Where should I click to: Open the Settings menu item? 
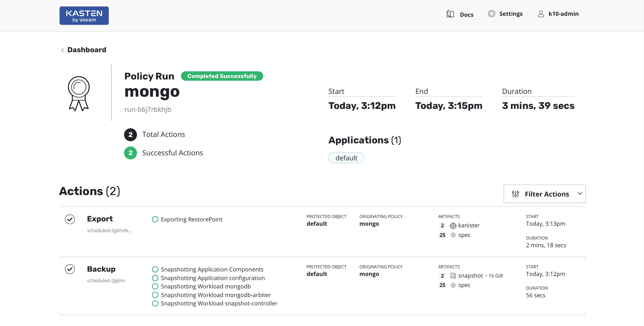(x=511, y=14)
